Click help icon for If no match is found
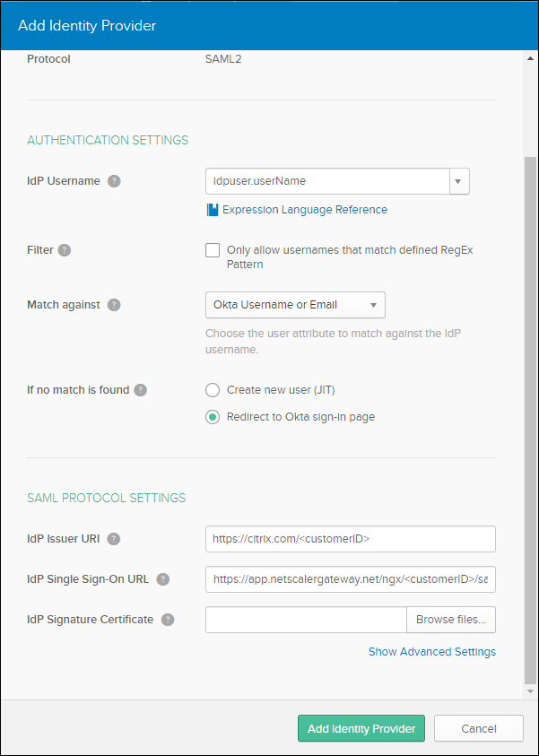Screen dimensions: 539x756 tap(141, 390)
